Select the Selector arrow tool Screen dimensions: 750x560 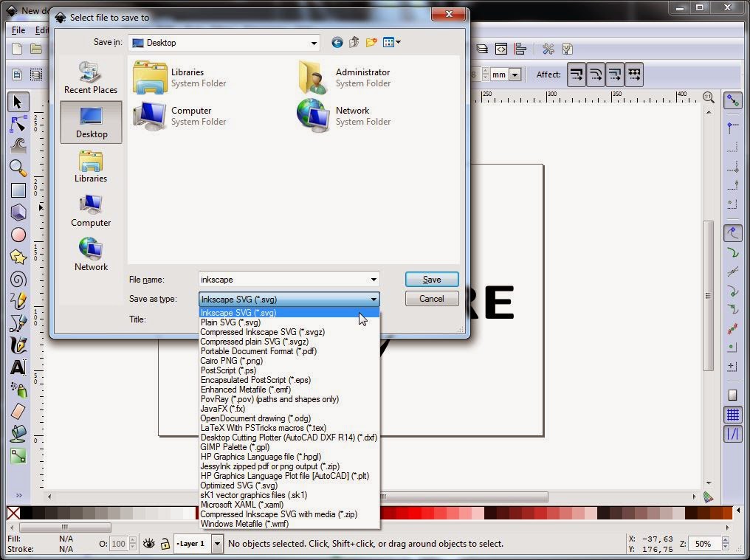pos(18,102)
